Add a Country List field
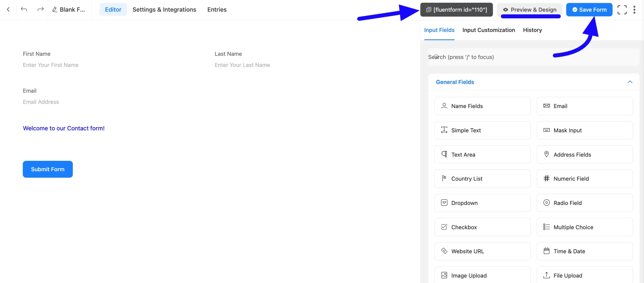Viewport: 644px width, 283px height. [x=482, y=179]
